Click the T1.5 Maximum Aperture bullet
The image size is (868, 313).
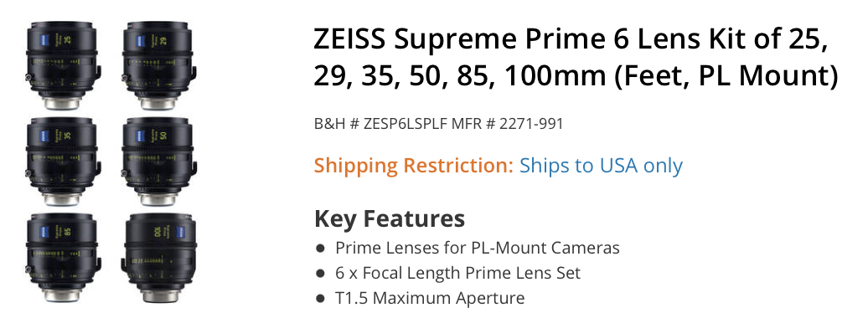tap(430, 298)
